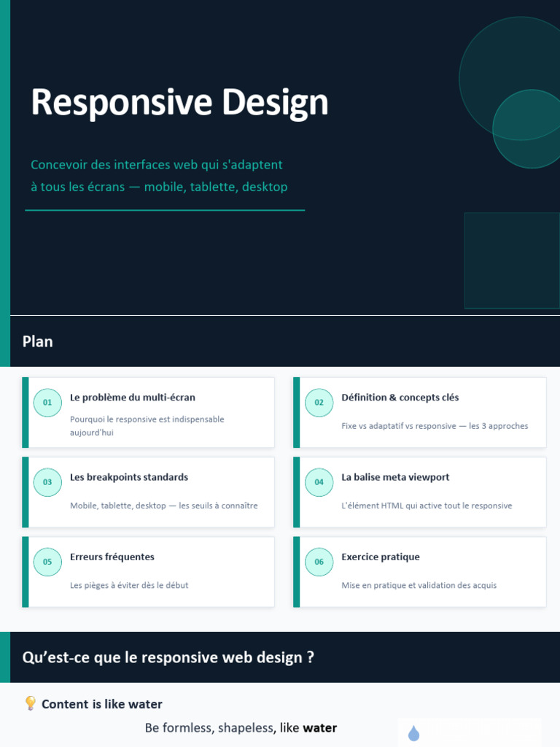
Task: Click the 03 number badge
Action: pyautogui.click(x=47, y=482)
